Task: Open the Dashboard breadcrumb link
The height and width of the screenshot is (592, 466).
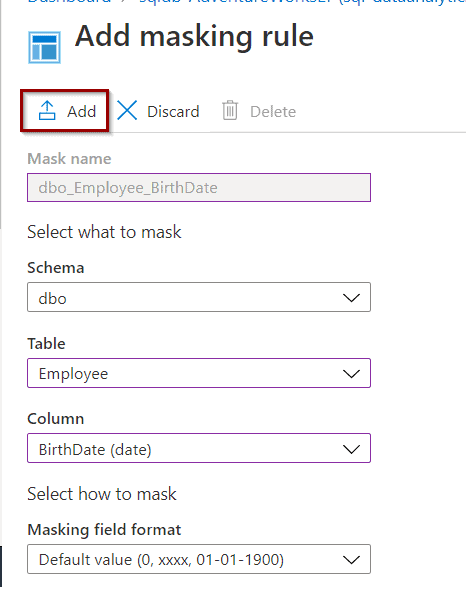Action: [x=69, y=2]
